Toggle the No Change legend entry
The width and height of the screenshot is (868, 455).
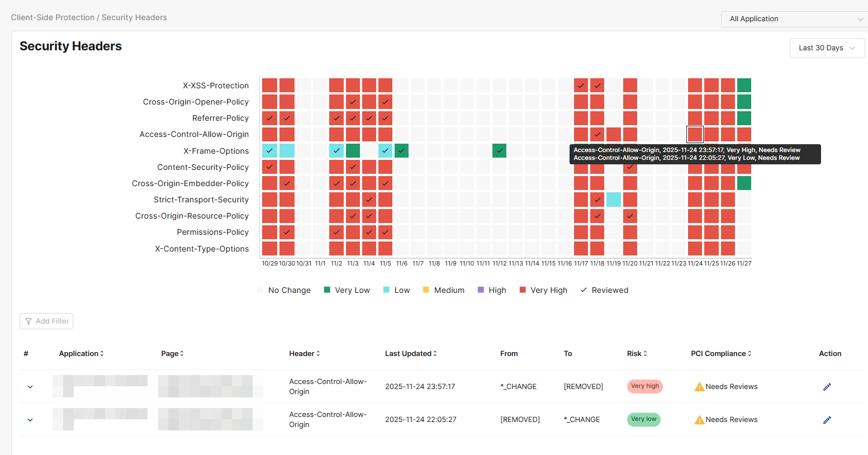(283, 290)
